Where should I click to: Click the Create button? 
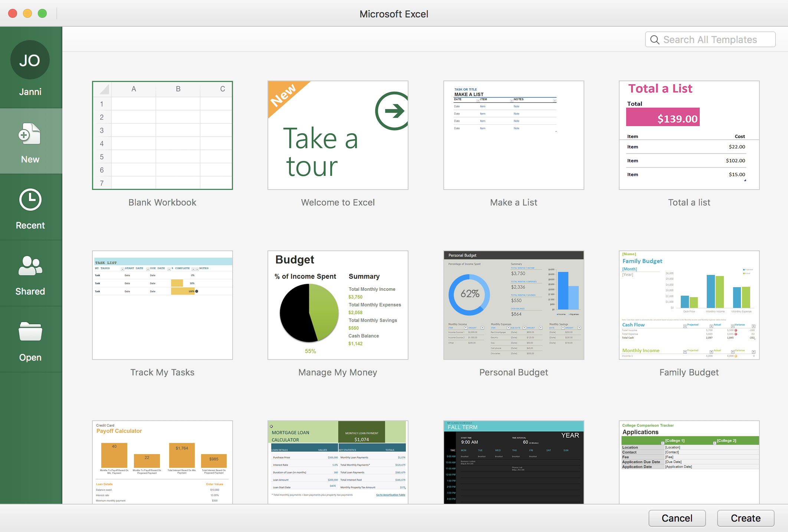pos(746,518)
